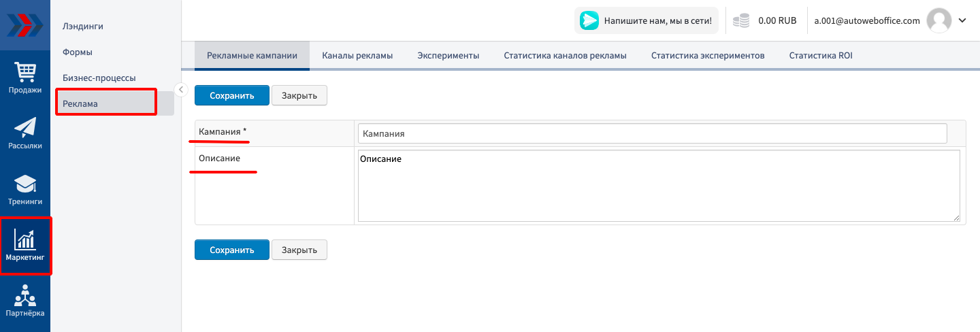Click the chat messenger icon

(x=589, y=21)
